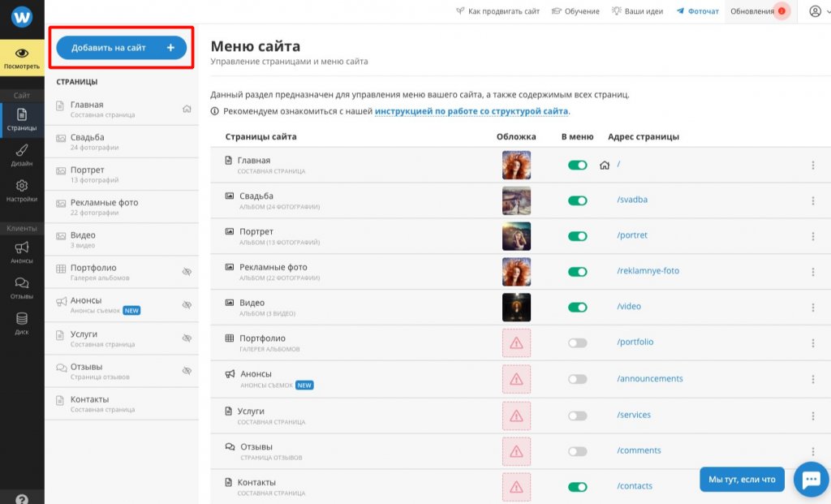Open three-dot options menu for Главная row
The height and width of the screenshot is (504, 831).
(x=813, y=166)
